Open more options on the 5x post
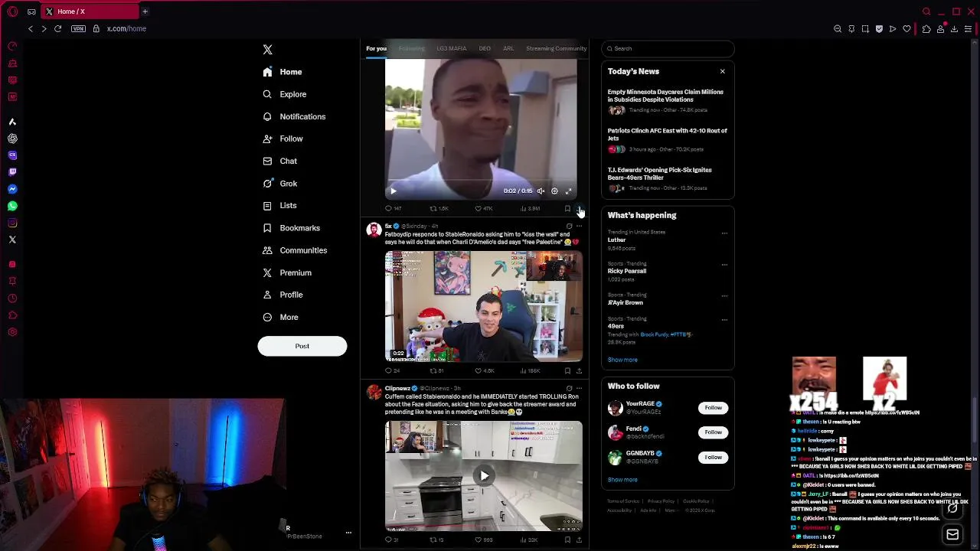Image resolution: width=980 pixels, height=551 pixels. 579,227
